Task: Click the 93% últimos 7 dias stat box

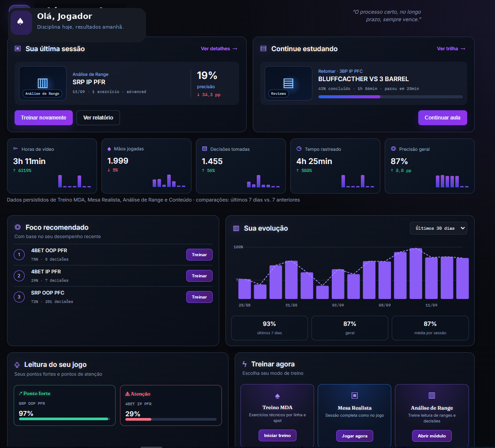Action: pos(270,328)
